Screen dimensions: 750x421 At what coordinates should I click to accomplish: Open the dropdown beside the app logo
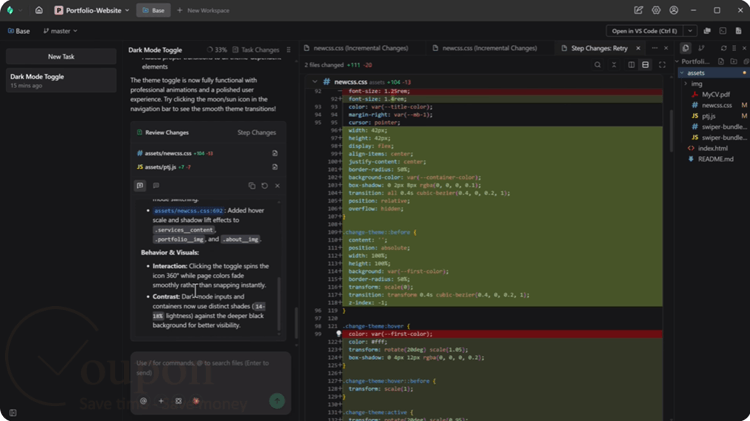tap(20, 10)
